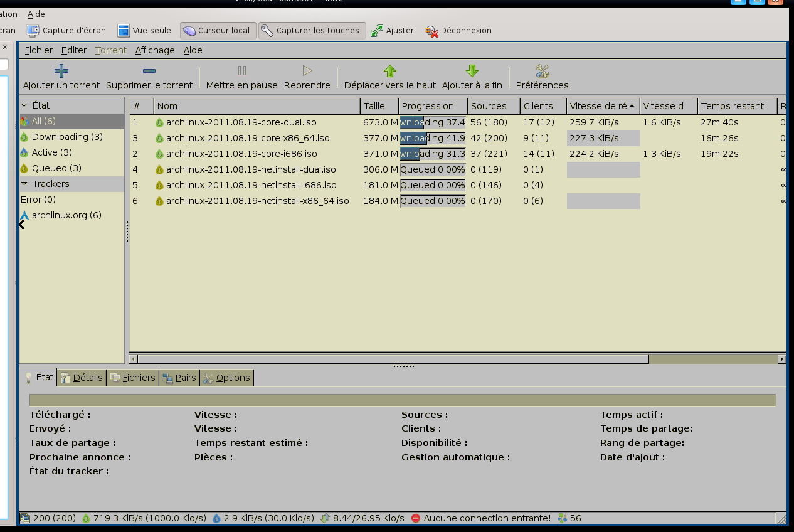Click progress bar of archlinux core-dual torrent

click(433, 122)
